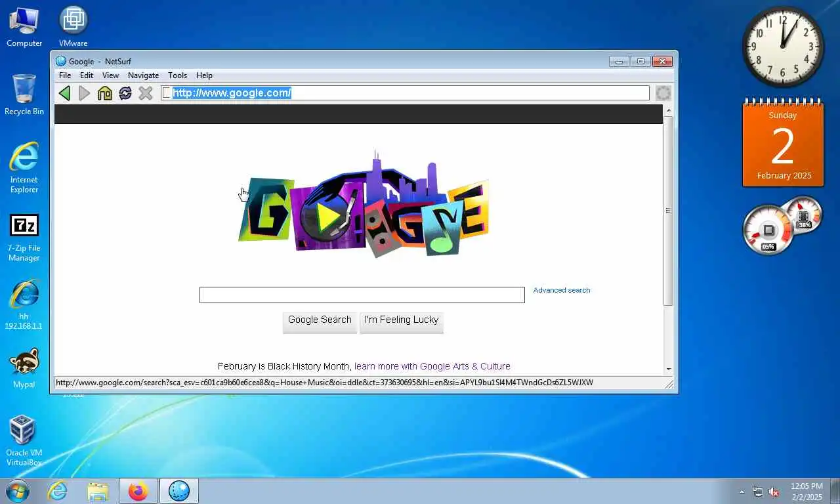Open the Computer desktop icon
The width and height of the screenshot is (840, 504).
tap(24, 27)
